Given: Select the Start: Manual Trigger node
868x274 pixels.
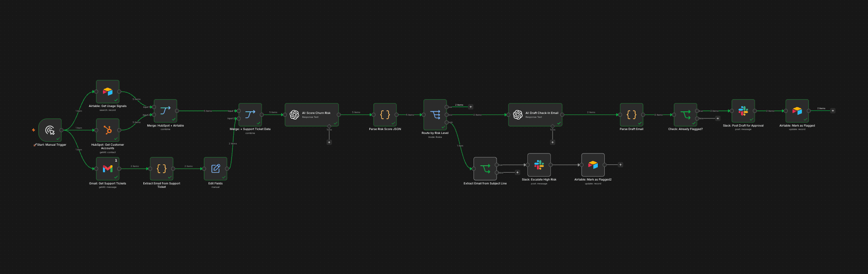Looking at the screenshot, I should click(x=50, y=130).
